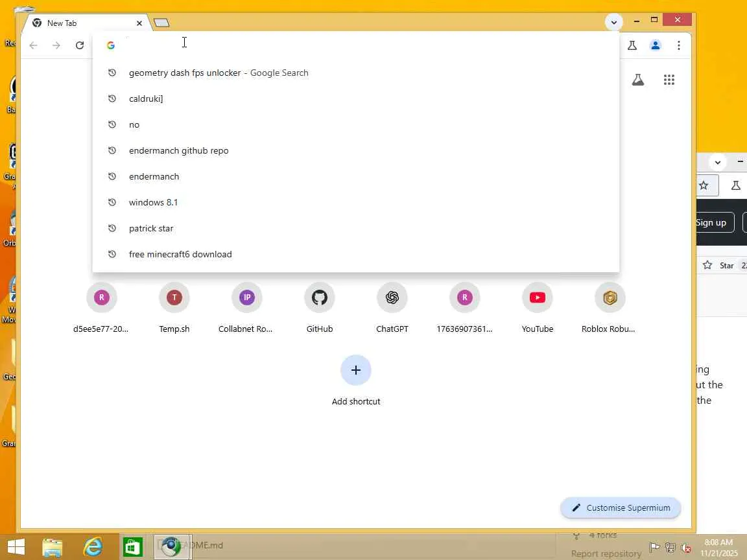Open the network tray icon
Image resolution: width=747 pixels, height=560 pixels.
[670, 548]
